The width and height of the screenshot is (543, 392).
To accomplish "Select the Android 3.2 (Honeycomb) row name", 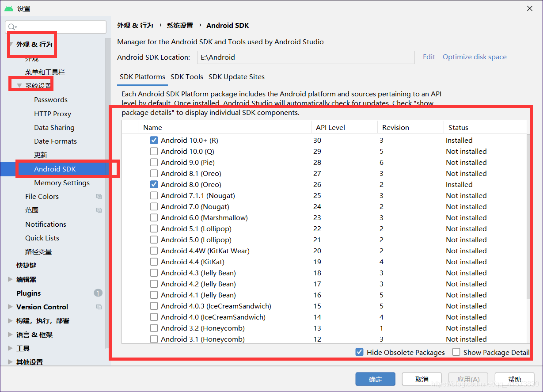I will [203, 328].
